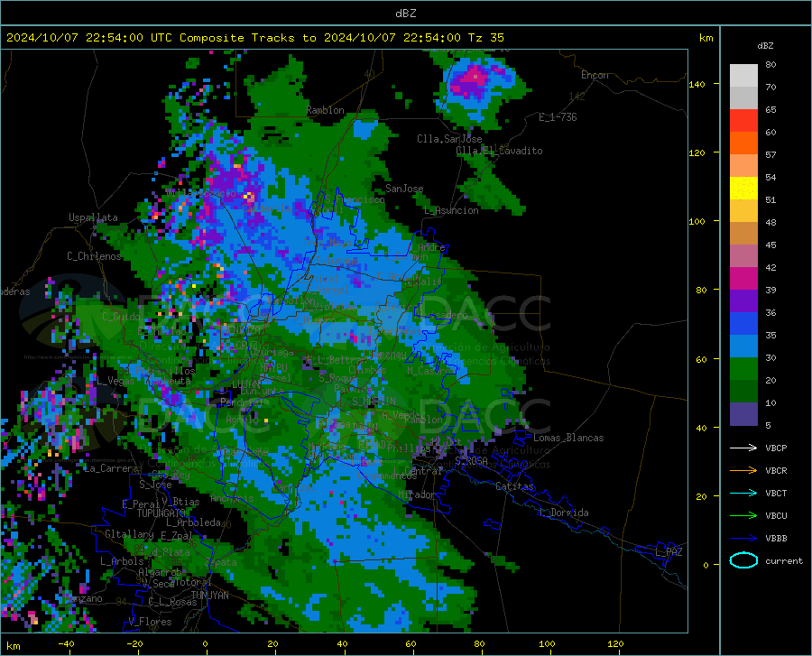Click the timestamp header text 2024/10/07 22:54:00 UTC

click(89, 38)
